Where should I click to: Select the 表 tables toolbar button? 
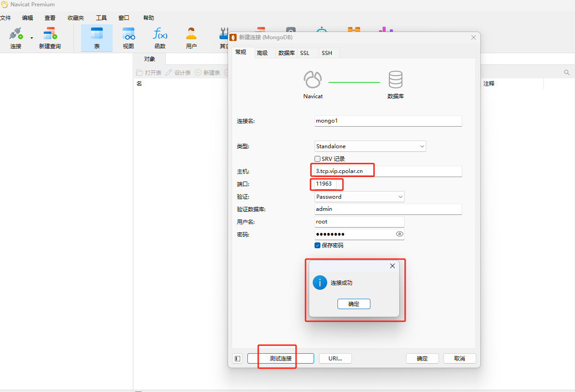point(97,38)
